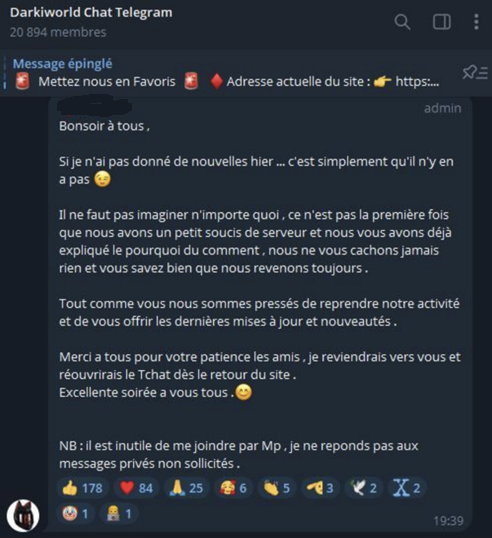Open Darkiworld Chat Telegram group info

pyautogui.click(x=91, y=12)
